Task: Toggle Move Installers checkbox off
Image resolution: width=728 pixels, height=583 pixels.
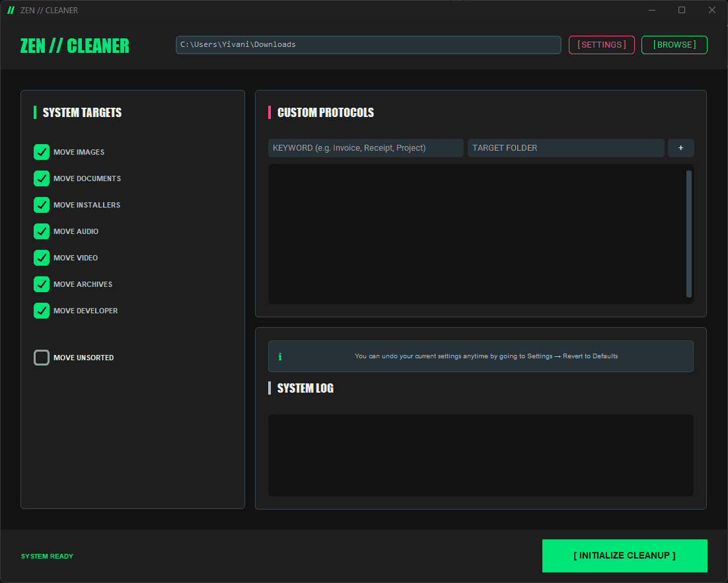Action: pos(42,205)
